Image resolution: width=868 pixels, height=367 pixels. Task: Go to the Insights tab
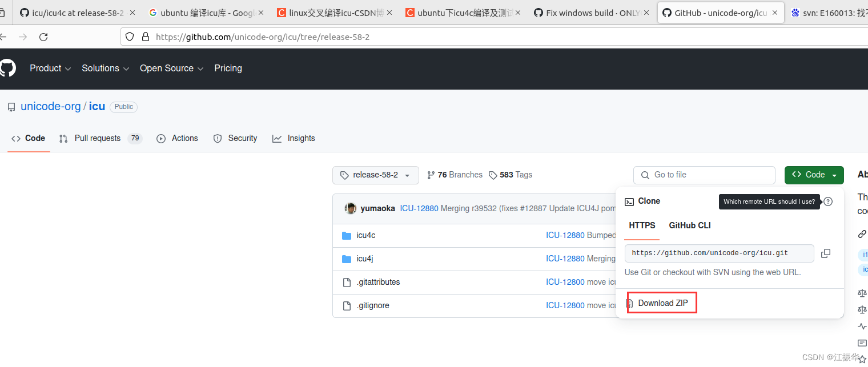click(x=294, y=139)
